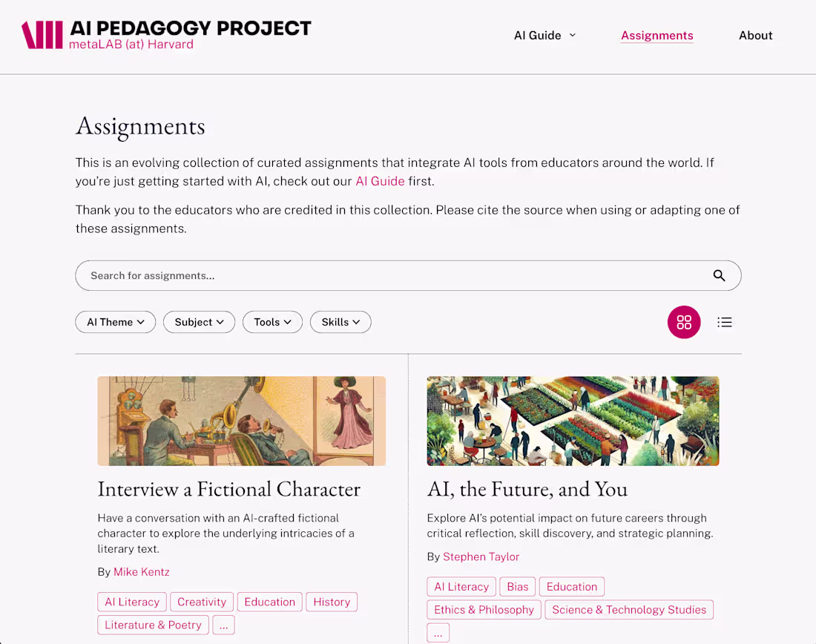Select the 'AI Literacy' tag filter
816x644 pixels.
coord(131,602)
